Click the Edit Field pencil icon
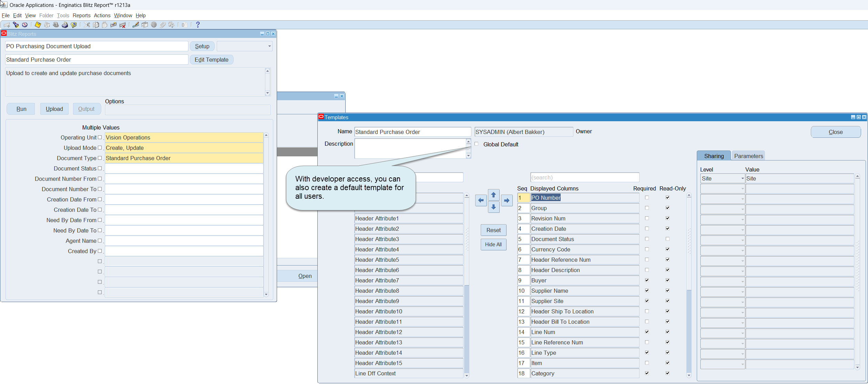This screenshot has height=384, width=868. pos(136,25)
